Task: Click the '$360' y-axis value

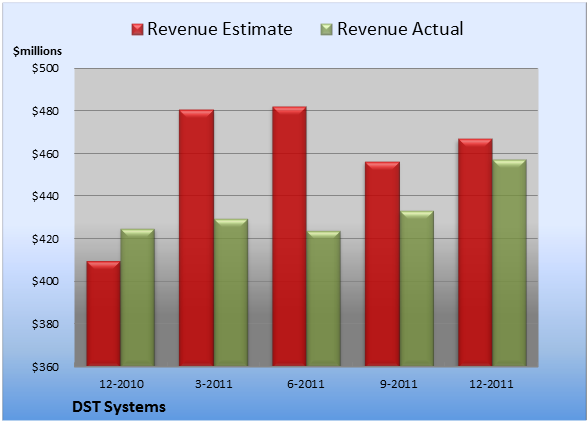Action: pyautogui.click(x=45, y=367)
